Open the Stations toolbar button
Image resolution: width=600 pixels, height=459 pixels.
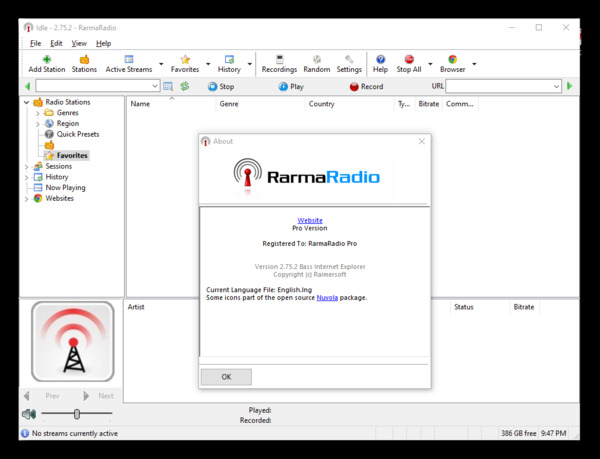click(84, 64)
